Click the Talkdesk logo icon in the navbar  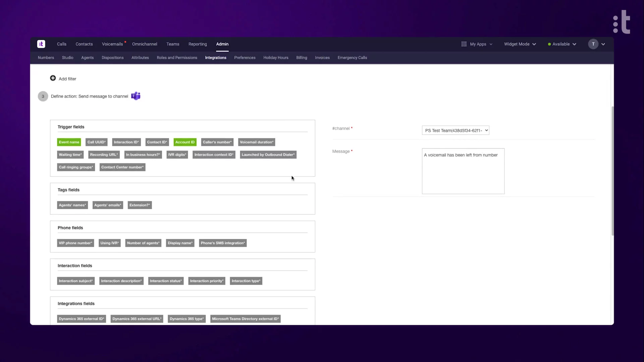[x=41, y=44]
